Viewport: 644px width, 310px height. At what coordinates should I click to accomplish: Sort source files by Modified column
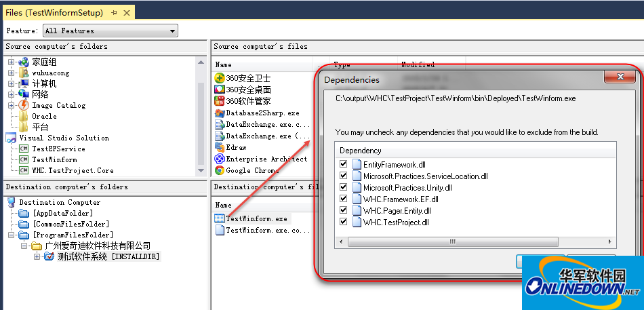[418, 64]
